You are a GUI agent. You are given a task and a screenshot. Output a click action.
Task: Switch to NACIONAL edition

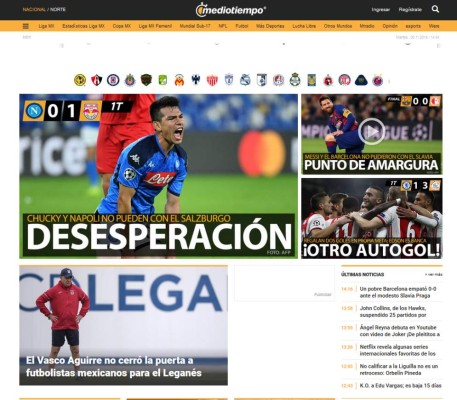point(34,10)
